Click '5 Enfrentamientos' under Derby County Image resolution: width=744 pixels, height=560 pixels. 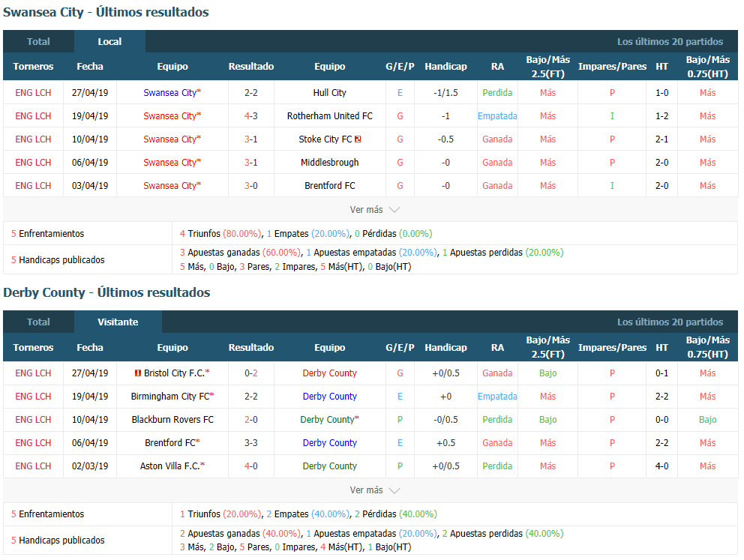coord(47,514)
